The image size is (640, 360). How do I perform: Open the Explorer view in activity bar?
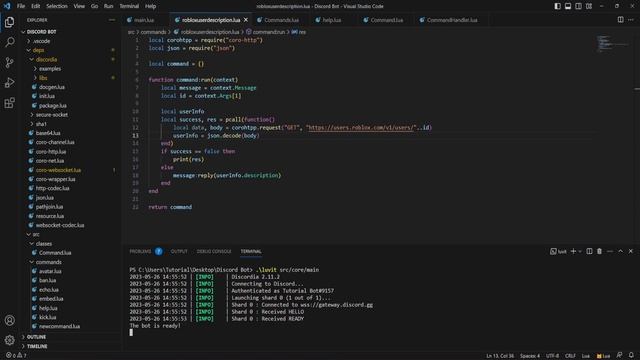click(9, 22)
